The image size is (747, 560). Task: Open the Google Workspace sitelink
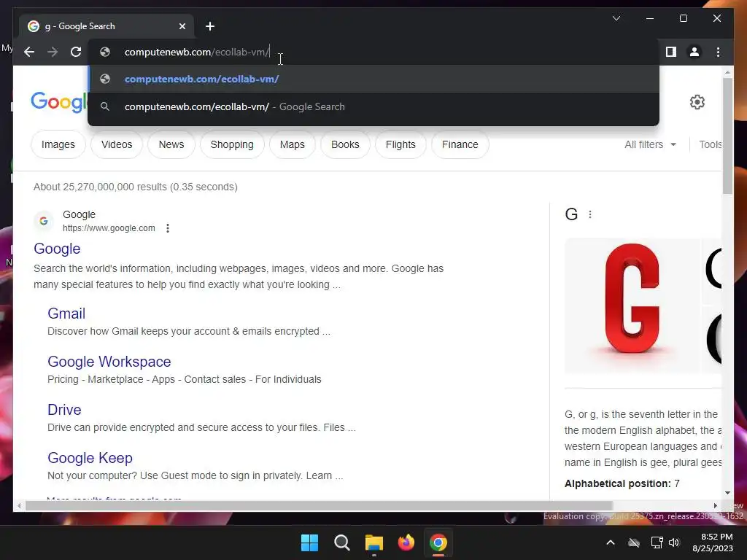[x=109, y=362]
